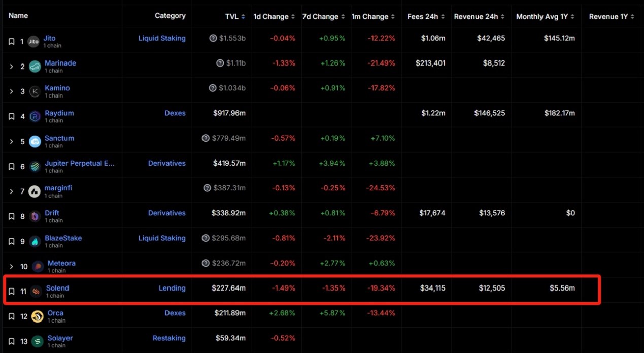Image resolution: width=644 pixels, height=353 pixels.
Task: Click the BlazeStake logo icon
Action: click(35, 241)
